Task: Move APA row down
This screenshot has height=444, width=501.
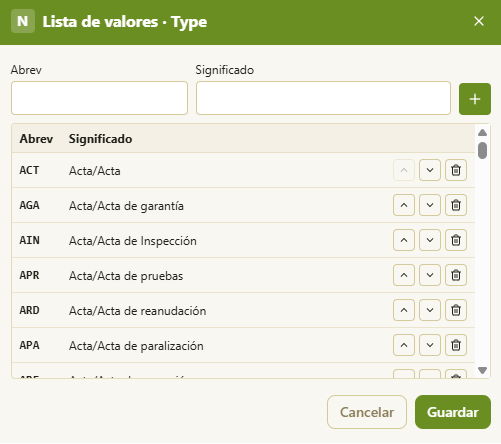Action: tap(430, 345)
